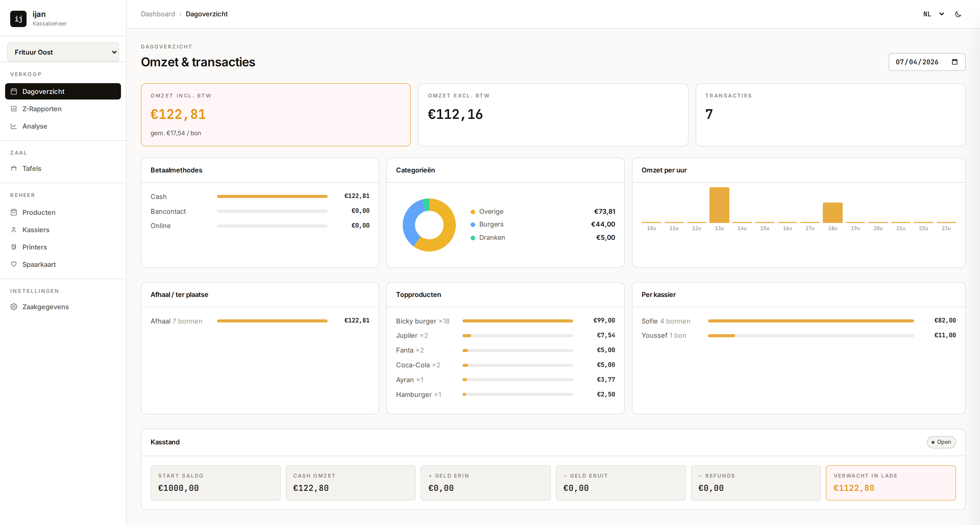The image size is (980, 525).
Task: Click the categories donut chart
Action: click(429, 225)
